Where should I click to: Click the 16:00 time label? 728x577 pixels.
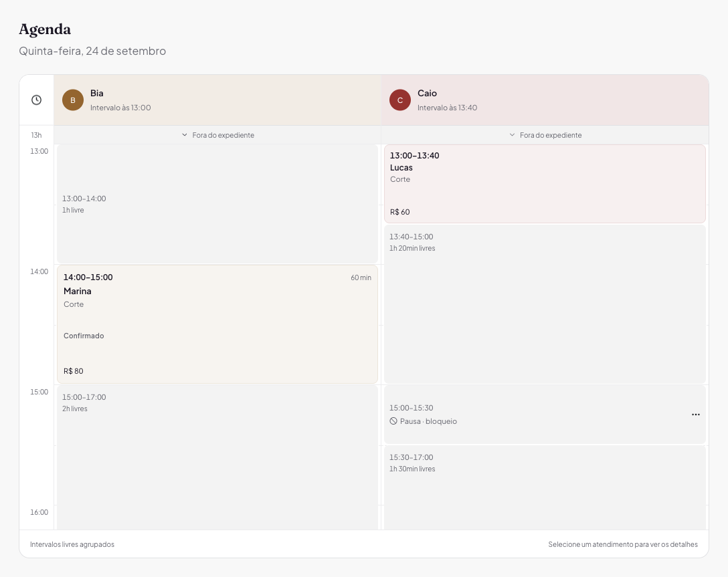coord(39,513)
